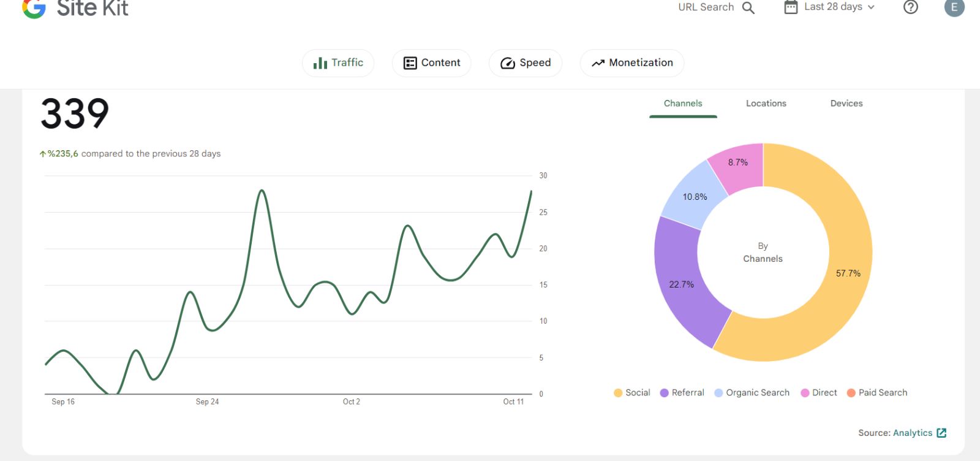This screenshot has height=461, width=980.
Task: Click the Paid Search legend entry
Action: (x=877, y=393)
